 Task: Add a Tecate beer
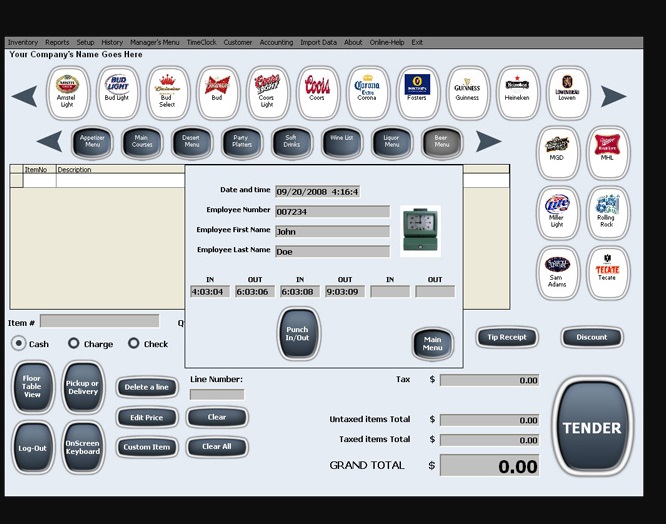[607, 272]
